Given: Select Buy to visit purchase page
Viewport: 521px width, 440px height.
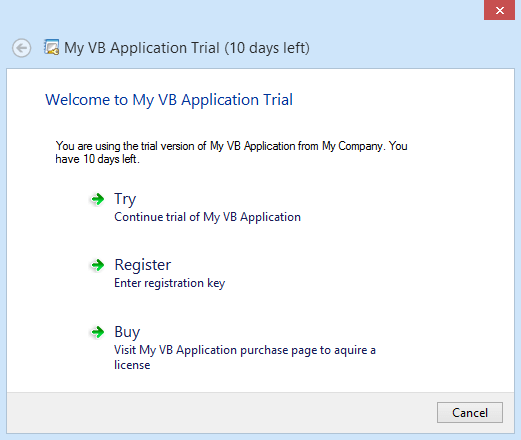Looking at the screenshot, I should [127, 332].
